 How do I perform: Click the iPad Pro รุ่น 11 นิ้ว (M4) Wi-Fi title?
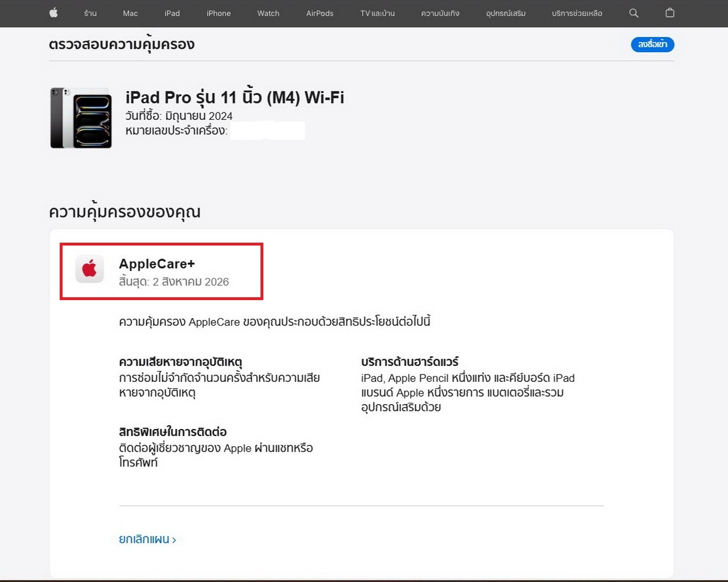coord(234,97)
